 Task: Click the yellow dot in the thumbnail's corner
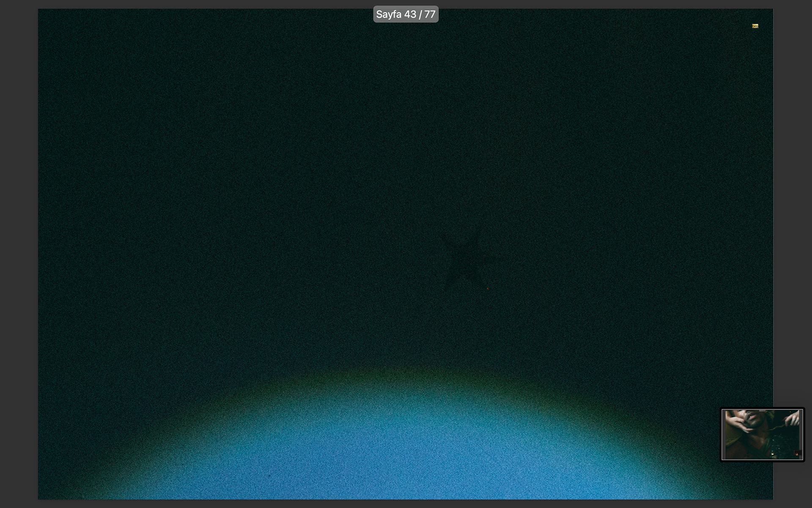pos(790,412)
